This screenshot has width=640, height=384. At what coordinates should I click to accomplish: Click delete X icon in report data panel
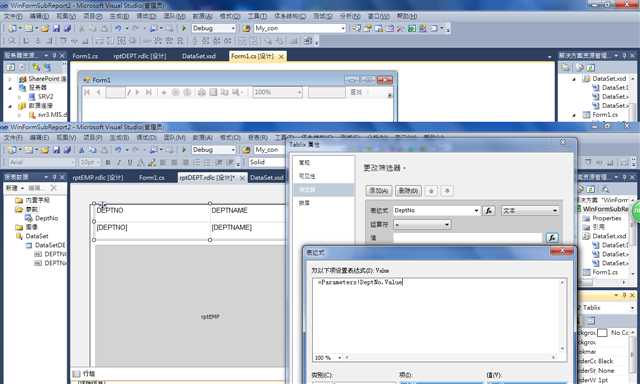point(53,188)
